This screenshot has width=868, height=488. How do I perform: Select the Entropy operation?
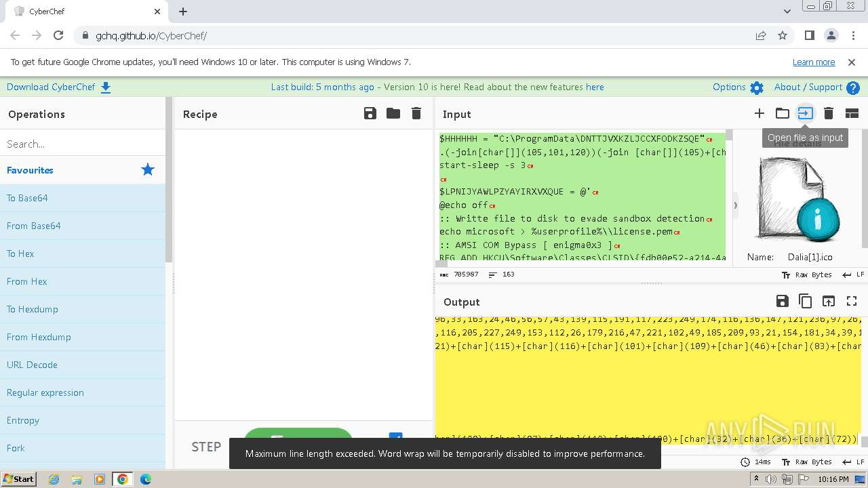pos(83,420)
